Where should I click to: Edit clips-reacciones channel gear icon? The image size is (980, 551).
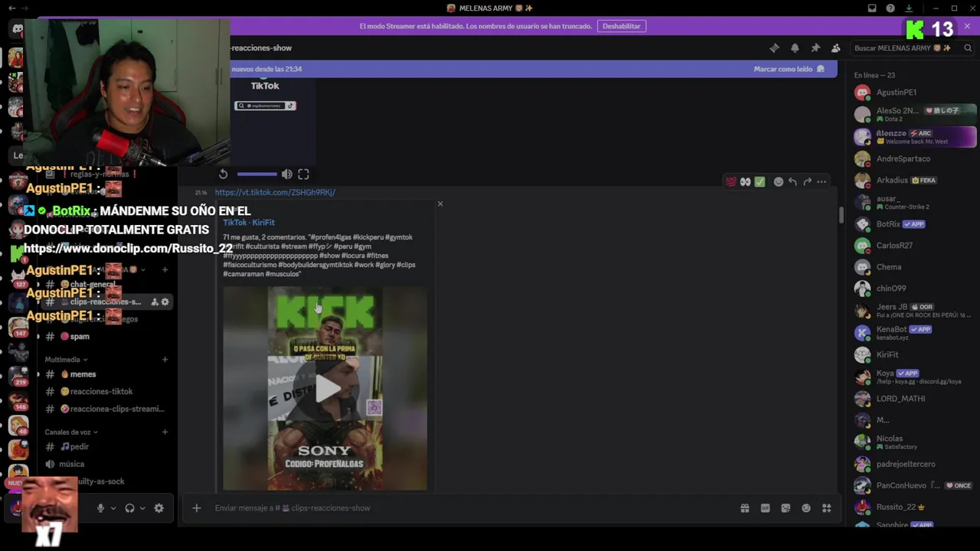coord(165,302)
